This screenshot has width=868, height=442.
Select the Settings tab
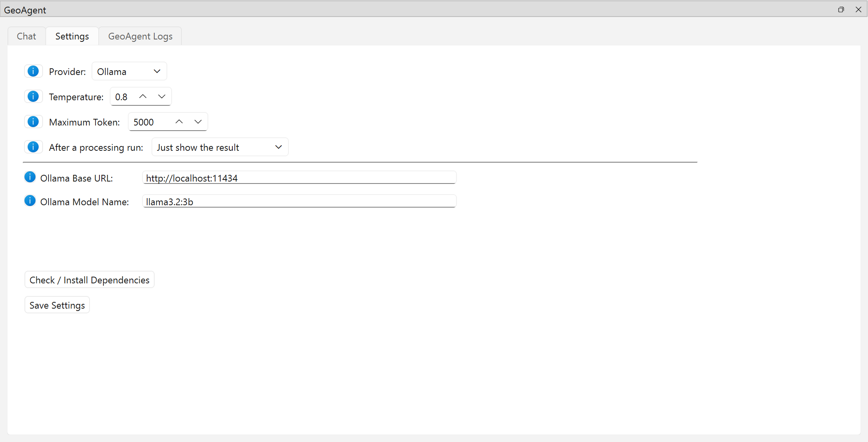pyautogui.click(x=72, y=36)
